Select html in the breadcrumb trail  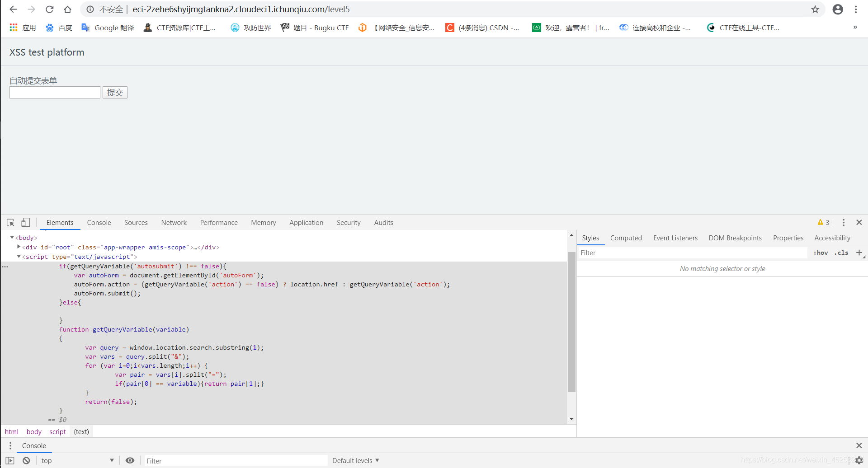click(12, 432)
